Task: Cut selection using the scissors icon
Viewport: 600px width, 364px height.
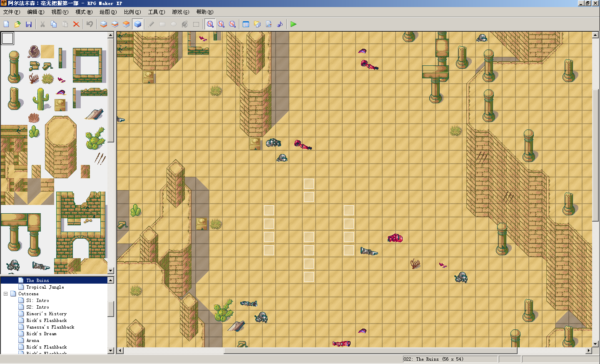Action: pyautogui.click(x=42, y=24)
